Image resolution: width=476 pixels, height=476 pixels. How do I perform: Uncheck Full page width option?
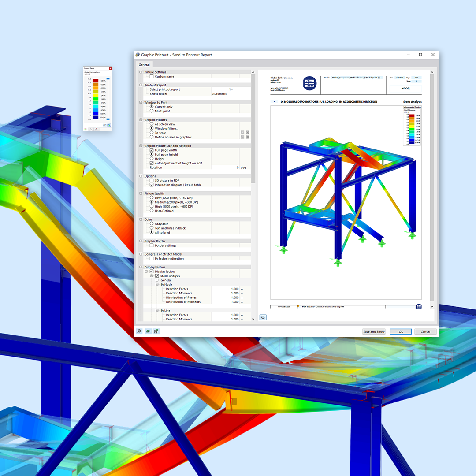pos(152,150)
